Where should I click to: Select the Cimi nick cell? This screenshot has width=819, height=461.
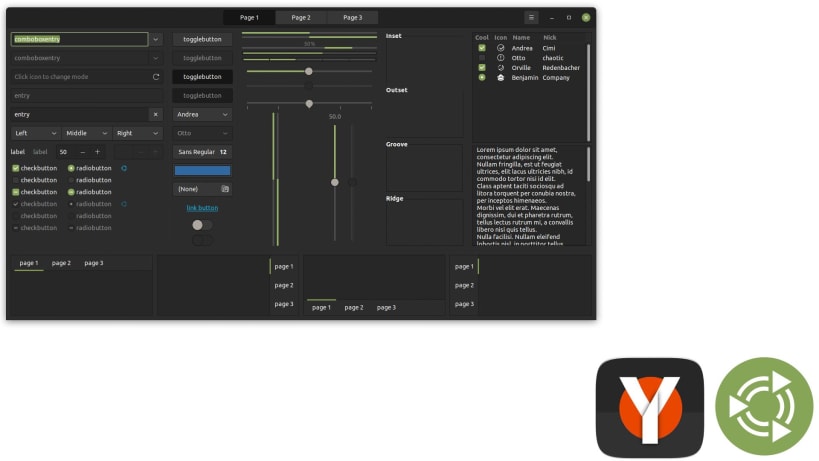pyautogui.click(x=549, y=48)
